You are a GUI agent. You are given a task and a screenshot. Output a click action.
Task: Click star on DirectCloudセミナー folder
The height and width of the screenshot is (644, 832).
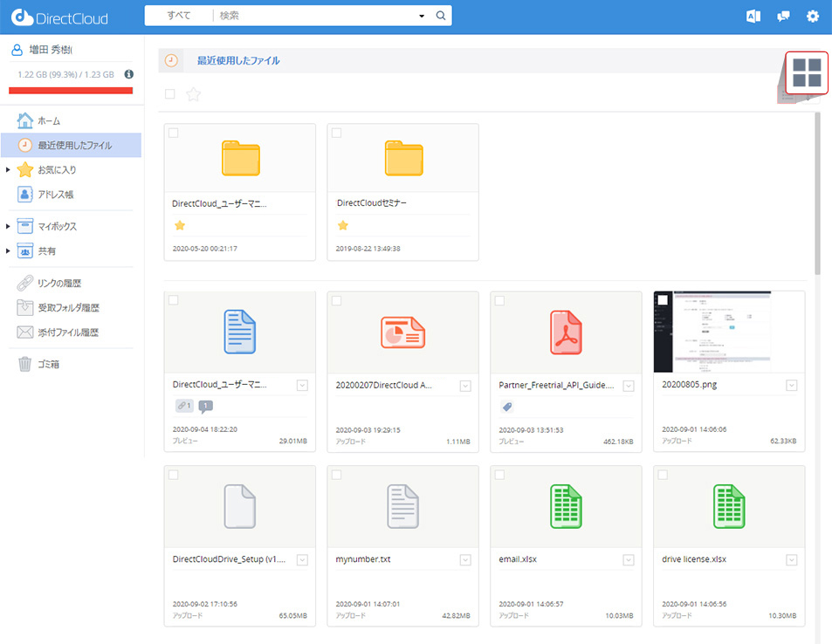[343, 225]
